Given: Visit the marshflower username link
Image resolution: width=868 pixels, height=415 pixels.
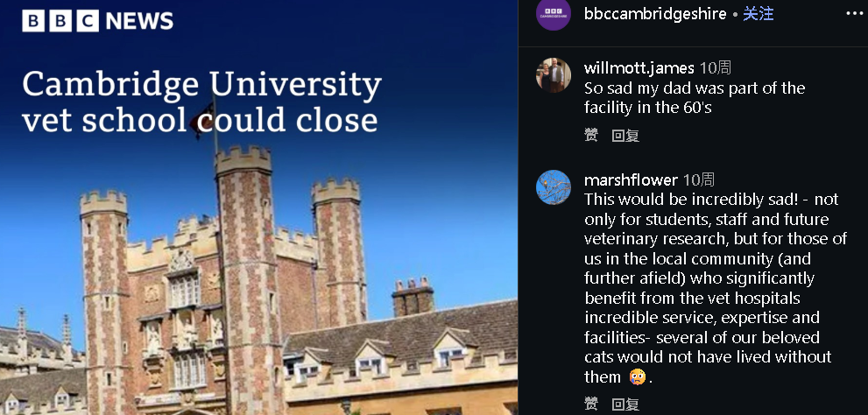Looking at the screenshot, I should coord(631,180).
